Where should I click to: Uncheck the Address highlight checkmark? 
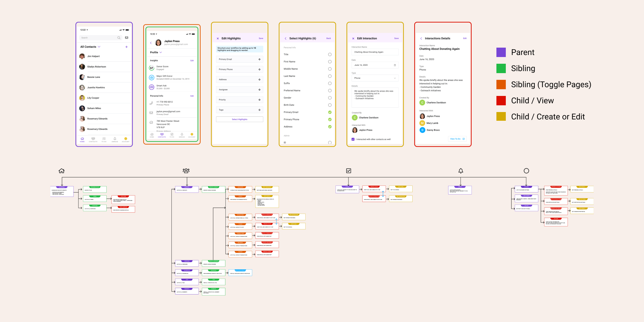(330, 127)
